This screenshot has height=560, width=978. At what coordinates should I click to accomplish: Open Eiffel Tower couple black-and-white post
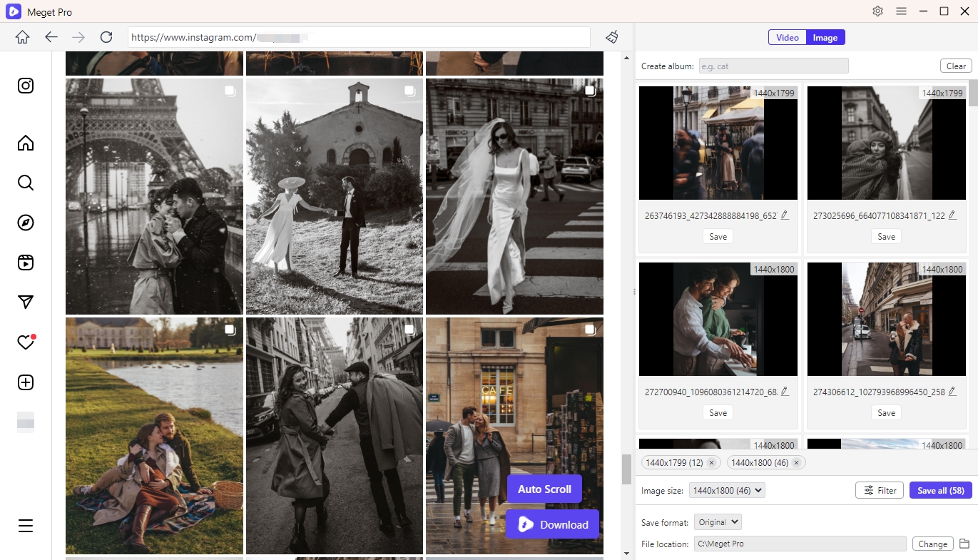(154, 196)
